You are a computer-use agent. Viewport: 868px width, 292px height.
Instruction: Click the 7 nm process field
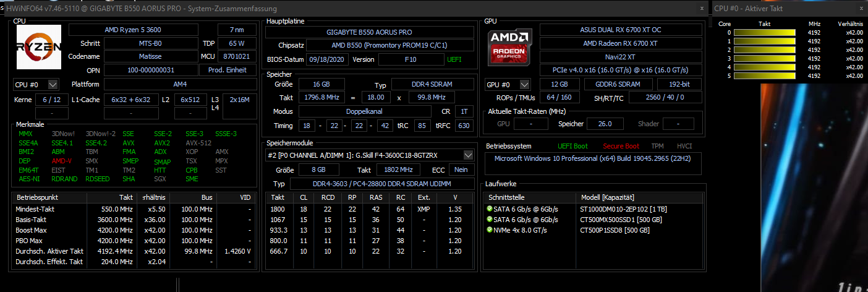click(236, 30)
